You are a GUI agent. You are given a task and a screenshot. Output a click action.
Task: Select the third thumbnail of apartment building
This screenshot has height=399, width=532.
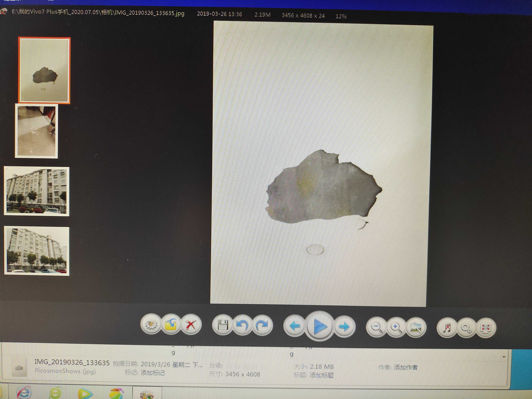(37, 191)
